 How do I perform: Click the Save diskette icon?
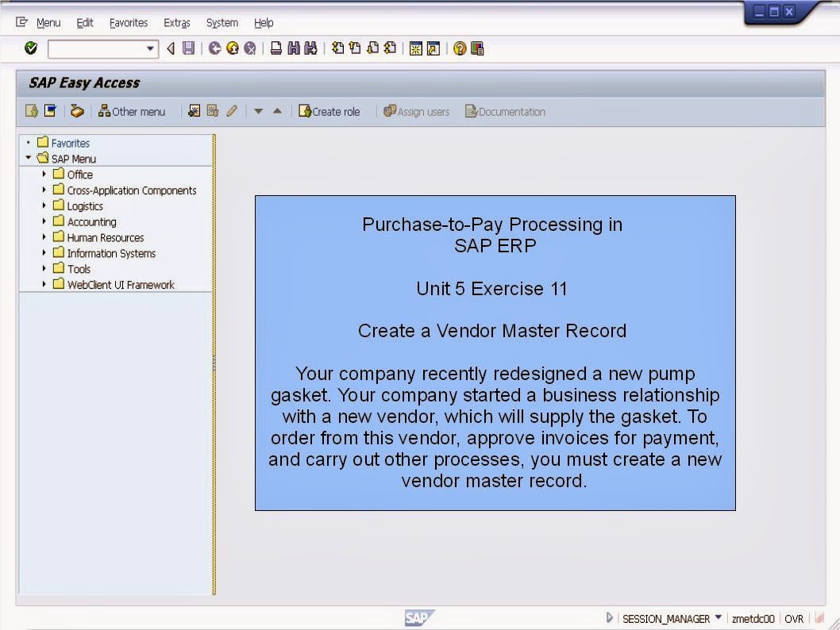point(188,48)
